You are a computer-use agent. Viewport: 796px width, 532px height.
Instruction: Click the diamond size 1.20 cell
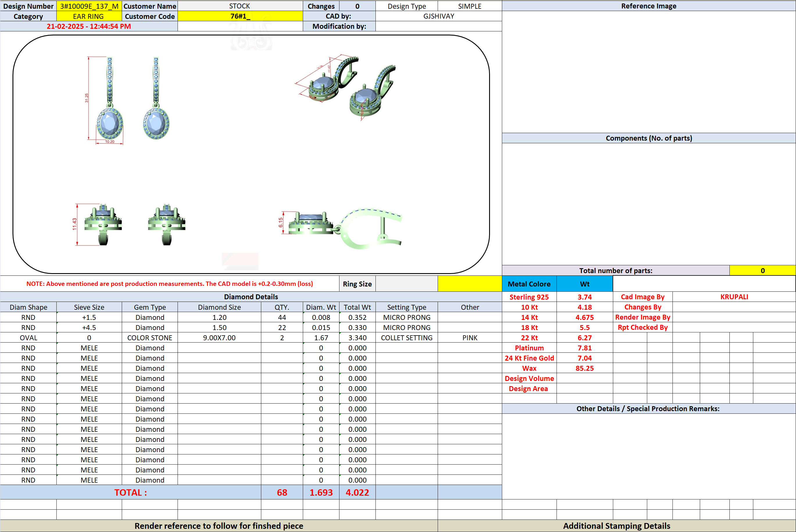pyautogui.click(x=219, y=317)
